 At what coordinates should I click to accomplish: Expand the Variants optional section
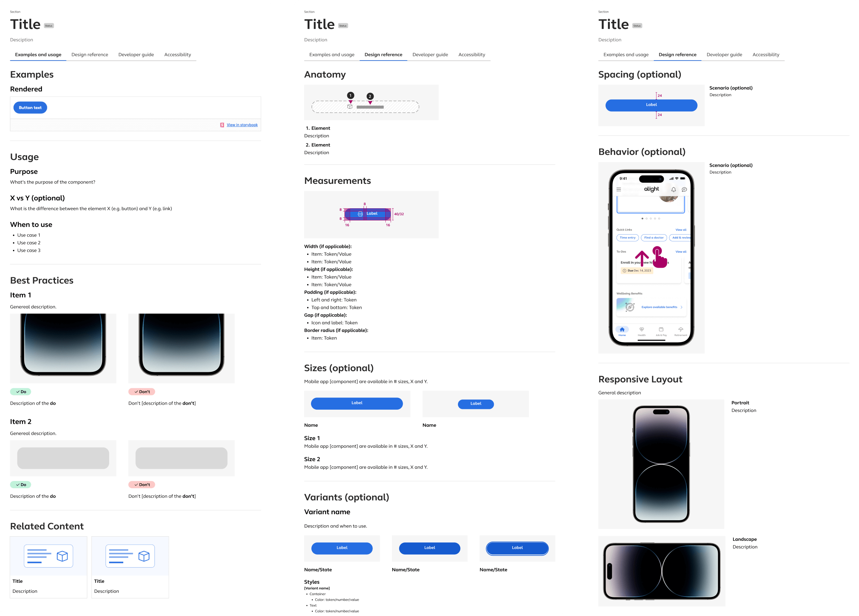[346, 497]
